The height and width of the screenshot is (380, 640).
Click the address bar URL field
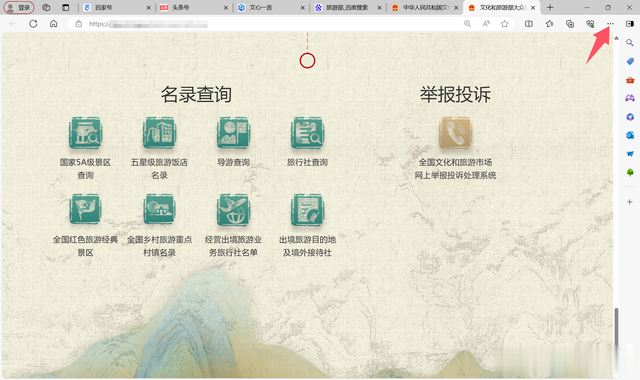269,24
